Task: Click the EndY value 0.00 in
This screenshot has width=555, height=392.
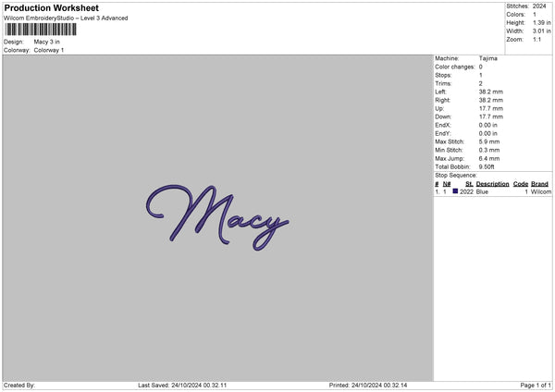Action: click(488, 133)
